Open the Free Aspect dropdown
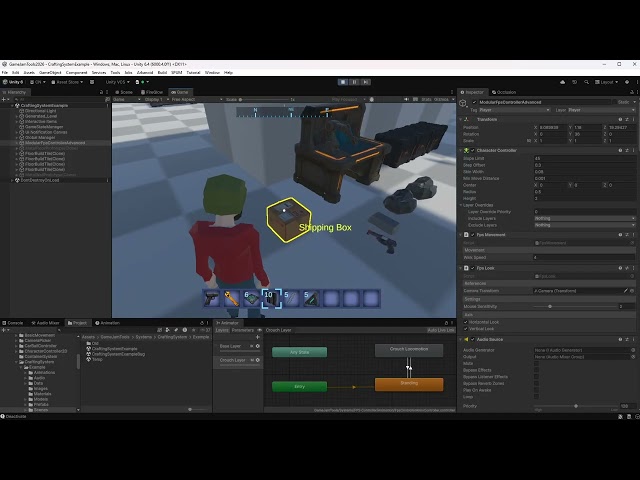This screenshot has width=640, height=480. pos(197,99)
